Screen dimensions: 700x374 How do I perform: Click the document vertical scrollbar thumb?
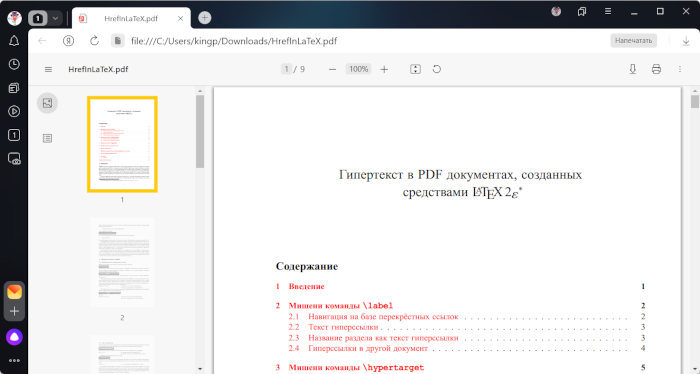(695, 101)
